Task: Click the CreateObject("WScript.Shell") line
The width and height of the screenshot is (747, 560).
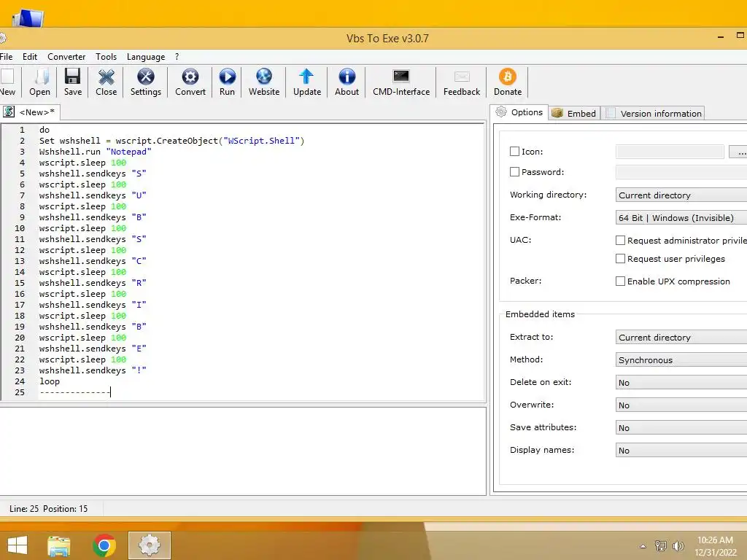Action: click(x=171, y=141)
